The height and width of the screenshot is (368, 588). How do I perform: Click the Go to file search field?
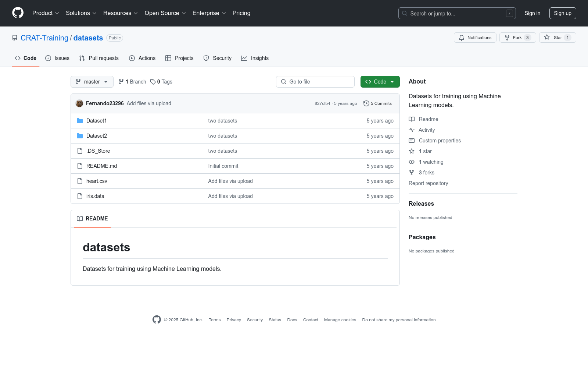click(315, 82)
